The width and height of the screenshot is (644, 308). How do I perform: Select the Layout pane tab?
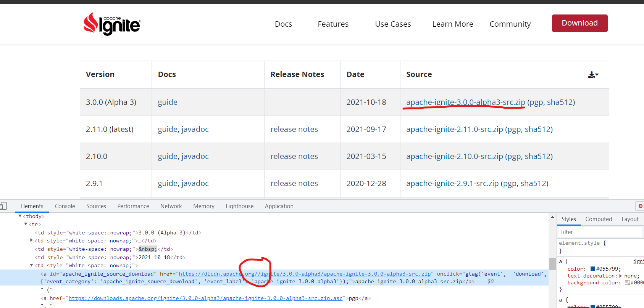click(630, 219)
